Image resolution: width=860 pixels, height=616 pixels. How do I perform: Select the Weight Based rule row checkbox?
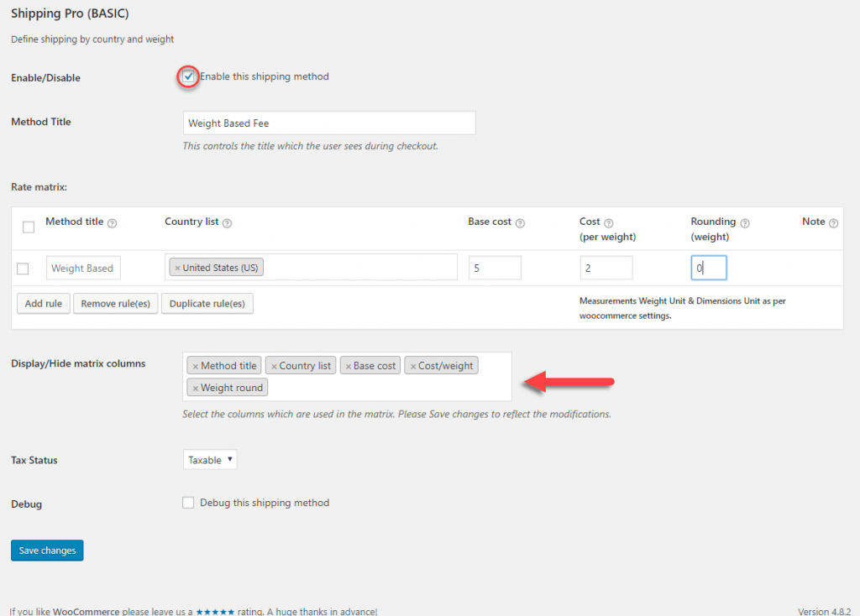point(23,269)
